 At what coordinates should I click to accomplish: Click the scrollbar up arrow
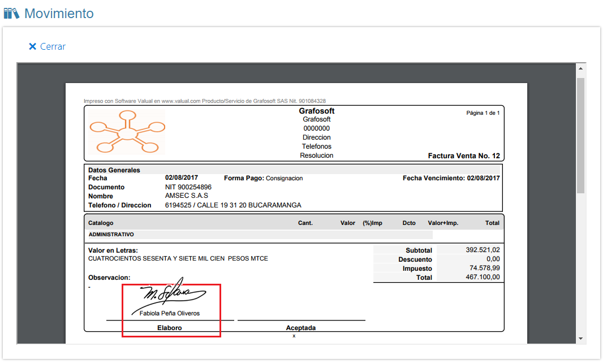[x=580, y=68]
